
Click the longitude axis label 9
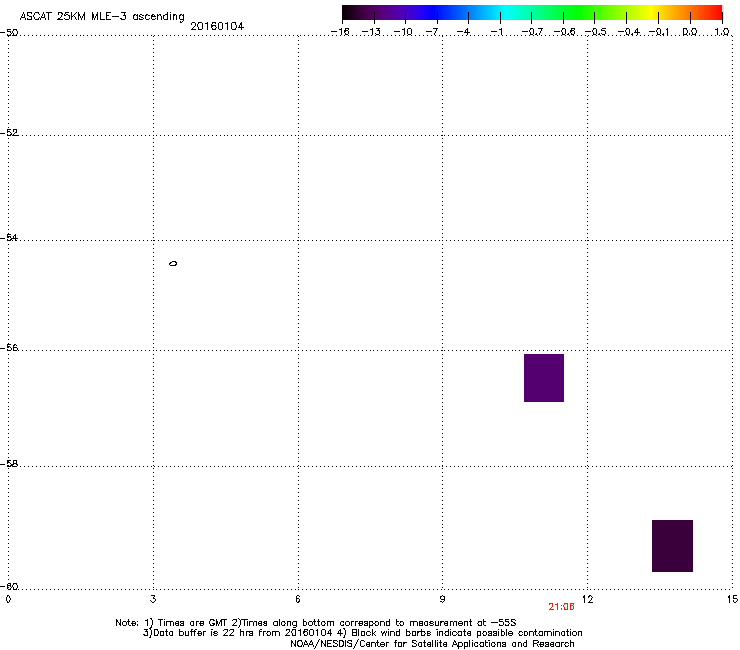pyautogui.click(x=442, y=599)
